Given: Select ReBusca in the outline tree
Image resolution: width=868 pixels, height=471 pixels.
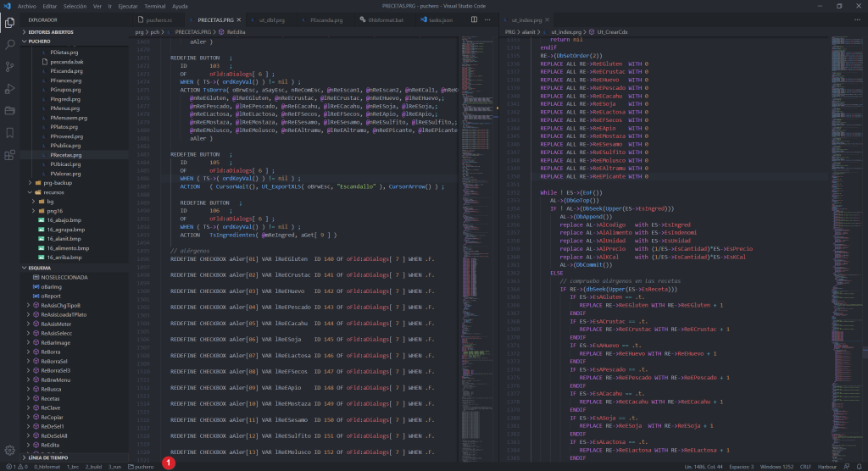Looking at the screenshot, I should (50, 388).
